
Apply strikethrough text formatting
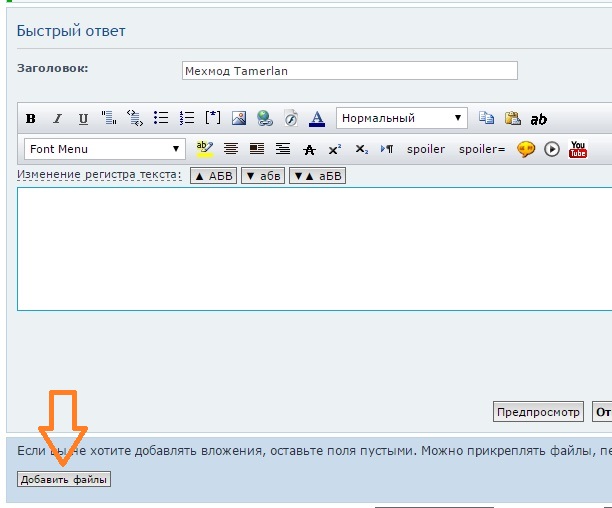(x=309, y=149)
